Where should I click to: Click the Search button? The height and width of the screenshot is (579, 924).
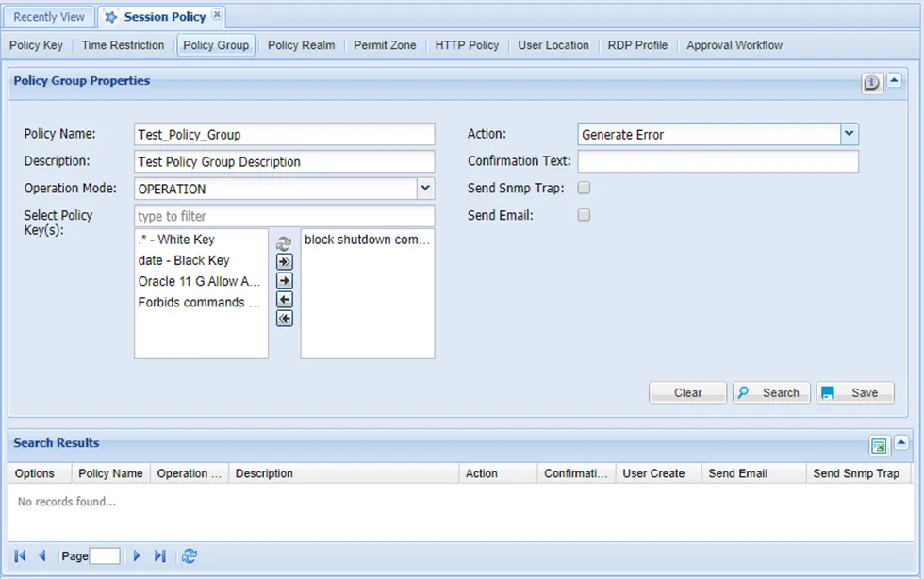(x=771, y=392)
